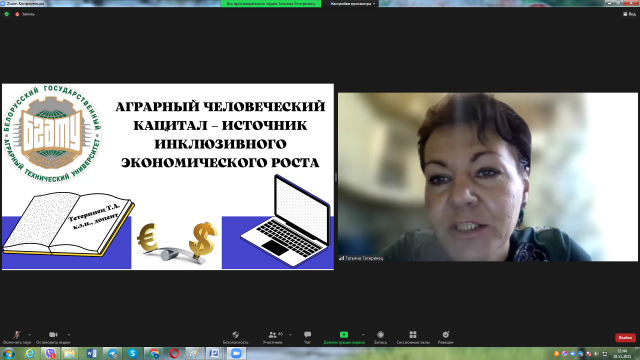The height and width of the screenshot is (360, 640).
Task: Click volume icon in system tray
Action: [x=596, y=354]
